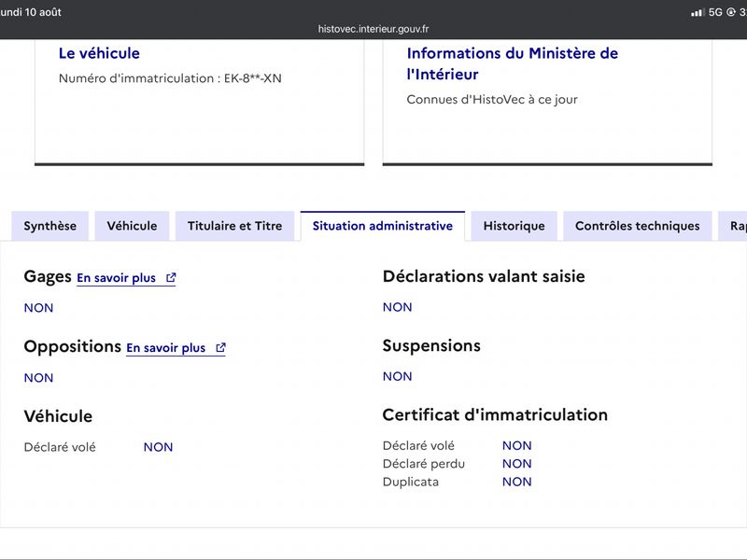Tap the 5G network indicator
This screenshot has width=747, height=560.
(715, 12)
